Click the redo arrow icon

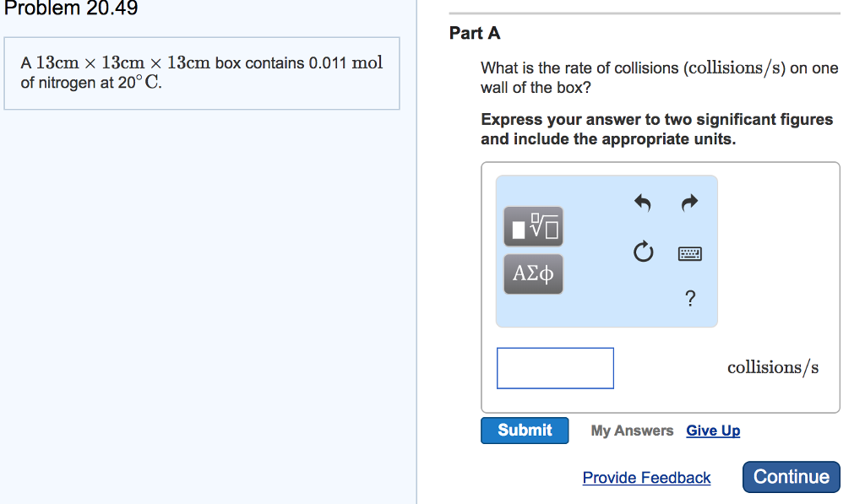coord(690,203)
